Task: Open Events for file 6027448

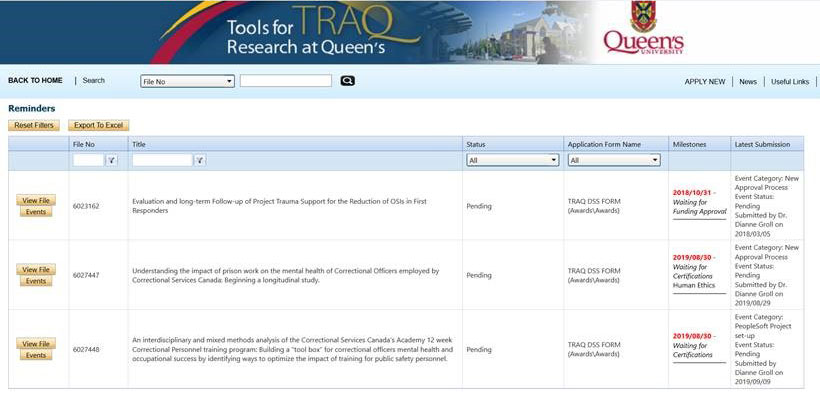Action: [x=36, y=356]
